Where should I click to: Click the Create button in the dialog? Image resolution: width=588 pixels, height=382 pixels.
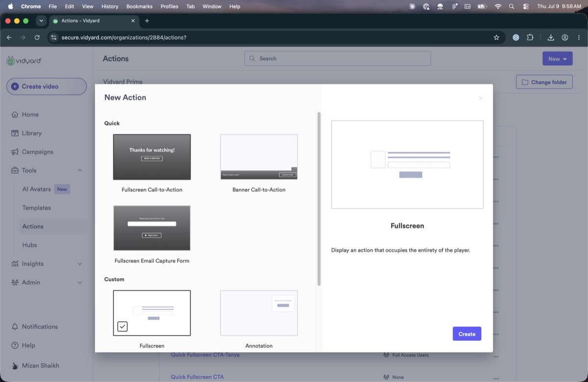467,334
